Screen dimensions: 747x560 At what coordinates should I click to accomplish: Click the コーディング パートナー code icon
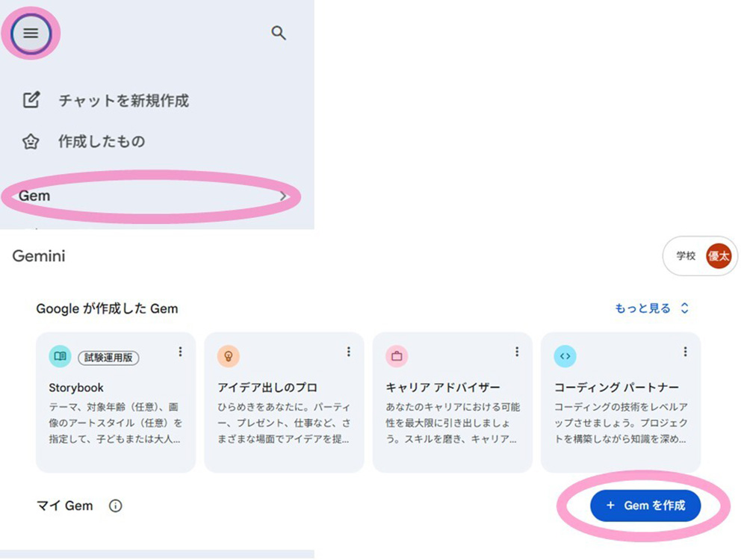pyautogui.click(x=565, y=356)
